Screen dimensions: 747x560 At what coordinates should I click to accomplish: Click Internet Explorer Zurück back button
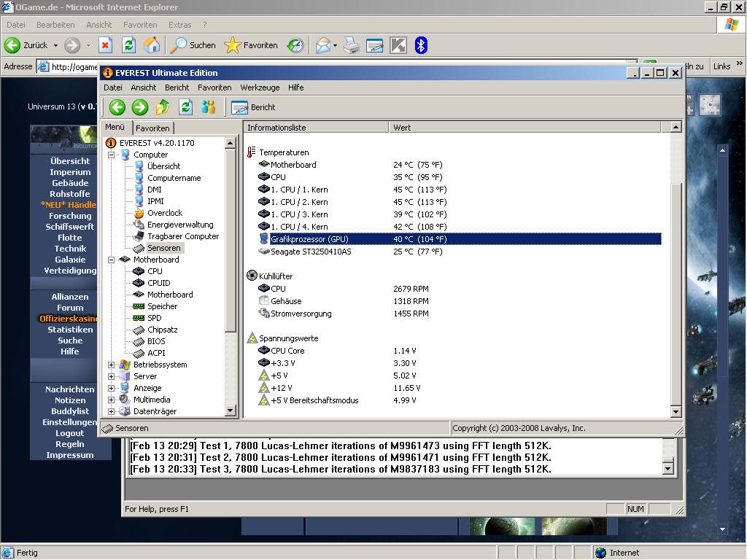click(x=26, y=45)
